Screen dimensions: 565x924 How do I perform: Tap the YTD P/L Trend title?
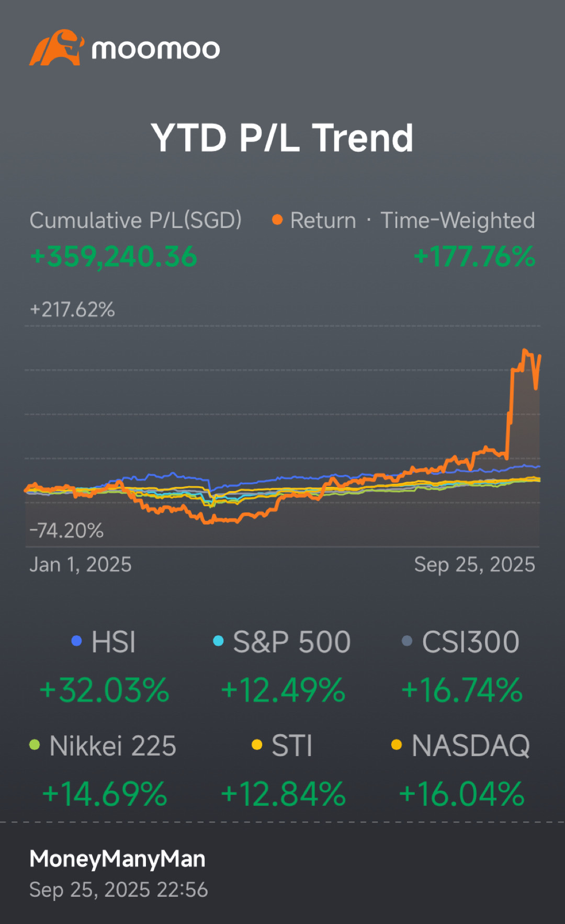pyautogui.click(x=282, y=138)
